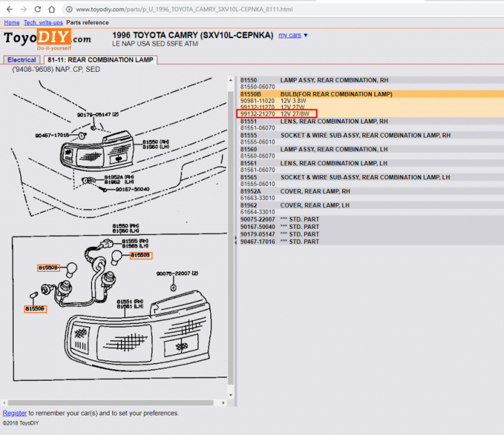Click part number 81561-06070
This screenshot has width=504, height=435.
(257, 170)
